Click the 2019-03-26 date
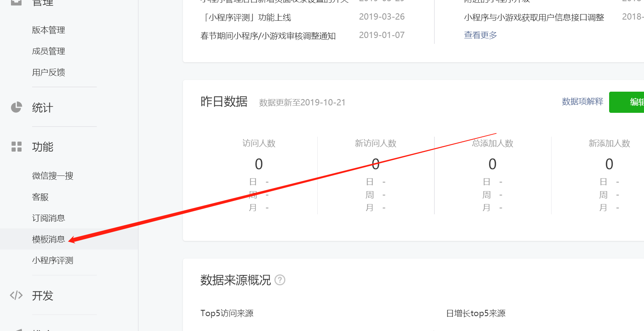 click(x=382, y=17)
